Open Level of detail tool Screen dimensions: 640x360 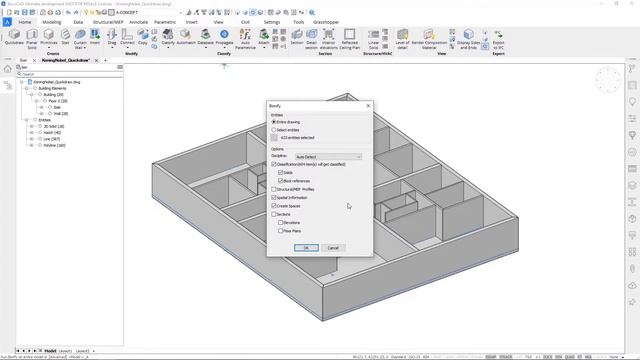pyautogui.click(x=402, y=39)
